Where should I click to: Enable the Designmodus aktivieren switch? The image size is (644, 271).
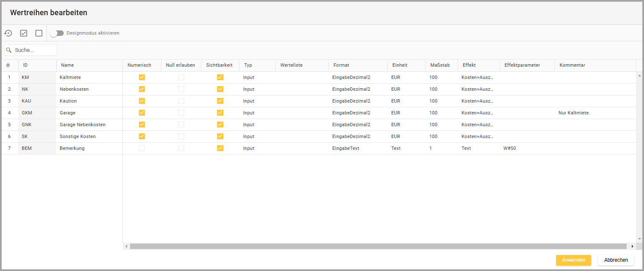point(57,33)
